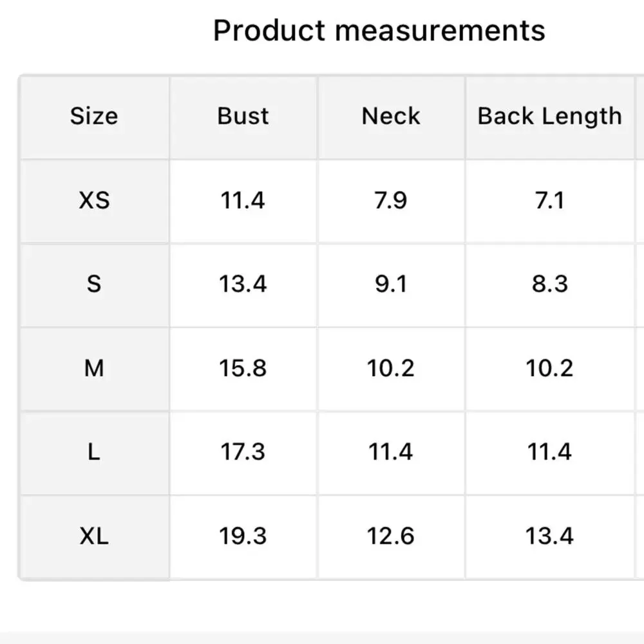Select the M bust value 15.8
Screen dimensions: 644x644
[243, 368]
